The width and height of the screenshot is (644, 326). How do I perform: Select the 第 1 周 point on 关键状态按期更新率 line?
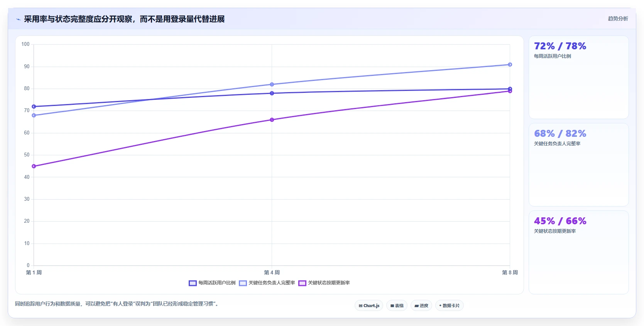click(34, 166)
